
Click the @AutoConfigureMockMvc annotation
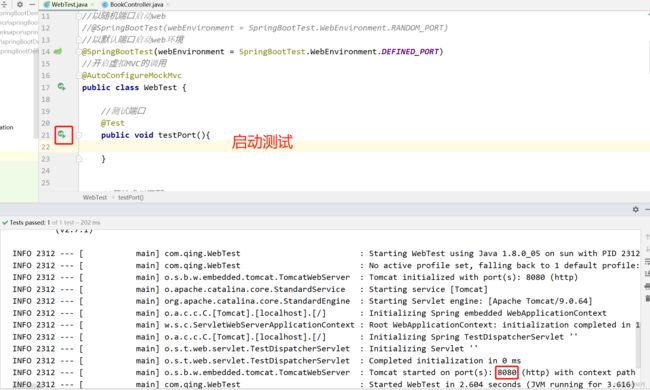(x=131, y=75)
